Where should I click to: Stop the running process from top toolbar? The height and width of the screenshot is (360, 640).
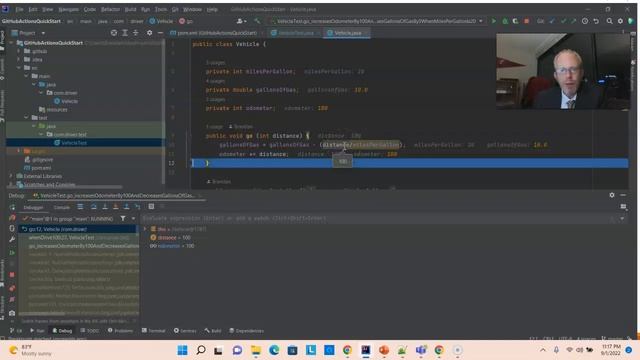527,21
